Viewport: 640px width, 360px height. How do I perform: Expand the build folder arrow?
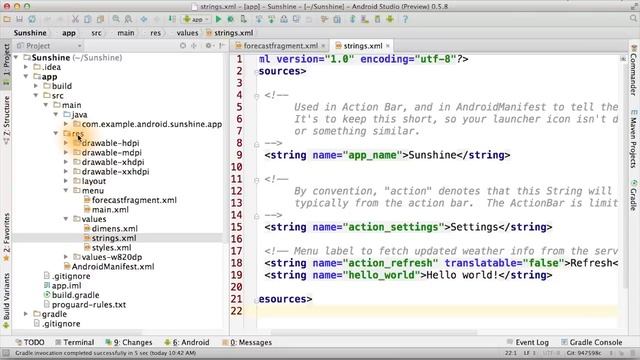(36, 86)
